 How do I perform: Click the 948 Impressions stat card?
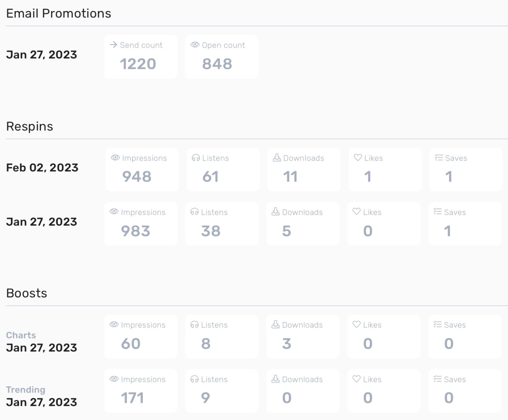pos(141,169)
